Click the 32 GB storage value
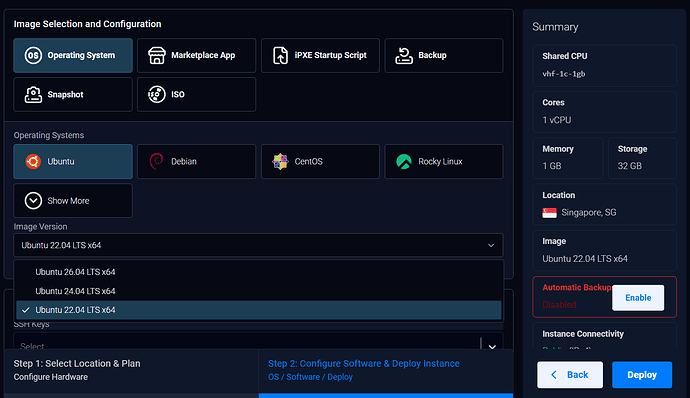Image resolution: width=690 pixels, height=398 pixels. click(x=630, y=166)
